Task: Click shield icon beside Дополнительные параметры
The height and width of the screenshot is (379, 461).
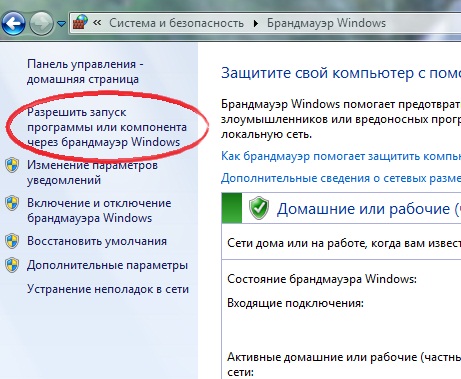Action: pos(12,265)
